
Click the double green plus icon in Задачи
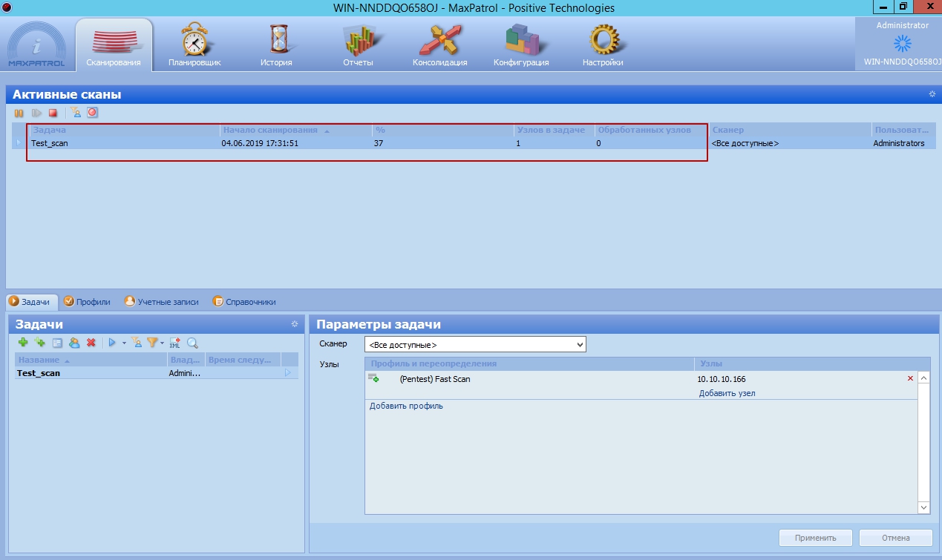(x=39, y=343)
